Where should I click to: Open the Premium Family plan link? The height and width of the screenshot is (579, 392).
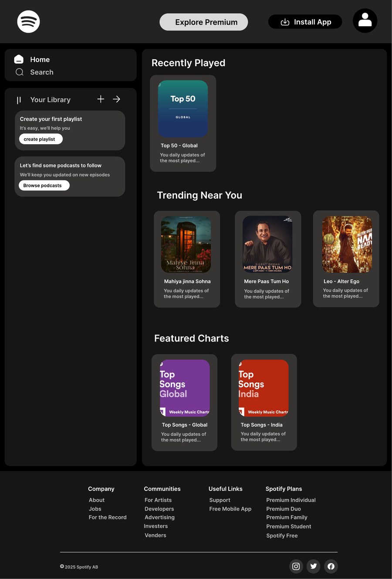pos(287,517)
